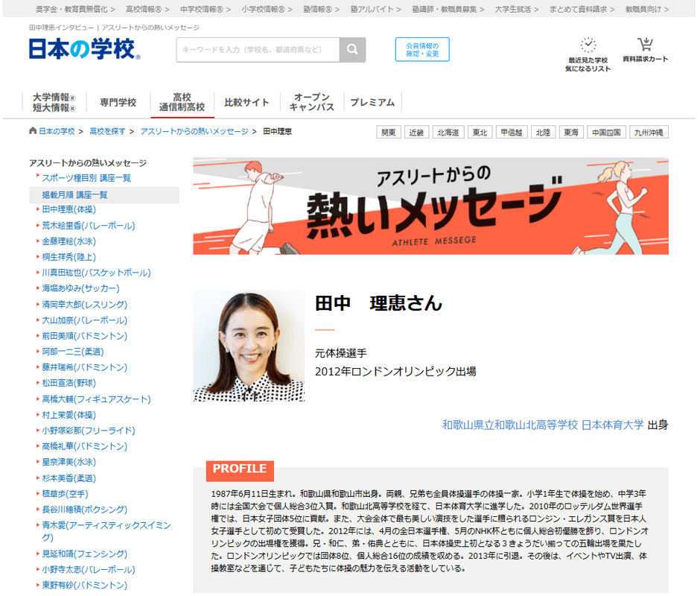
Task: Open the recently viewed schools clock icon
Action: [x=588, y=45]
